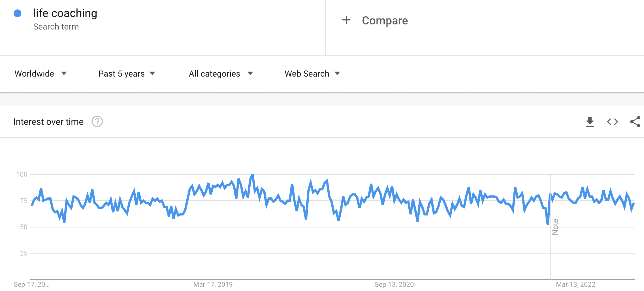Open the All categories dropdown
Screen dimensions: 644x291
(x=221, y=73)
